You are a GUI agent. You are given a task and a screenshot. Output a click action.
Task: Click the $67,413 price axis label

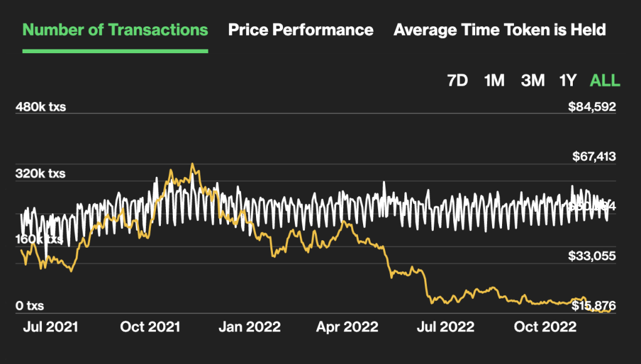click(x=594, y=156)
